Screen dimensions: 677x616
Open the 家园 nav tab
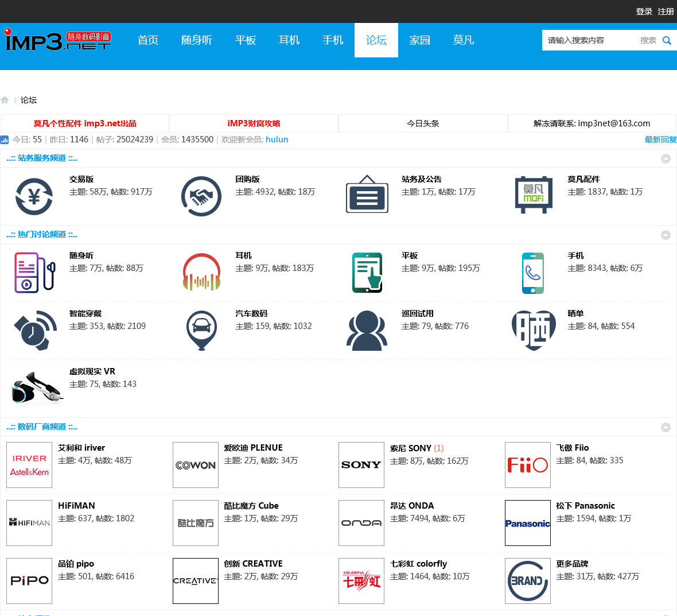[x=420, y=40]
